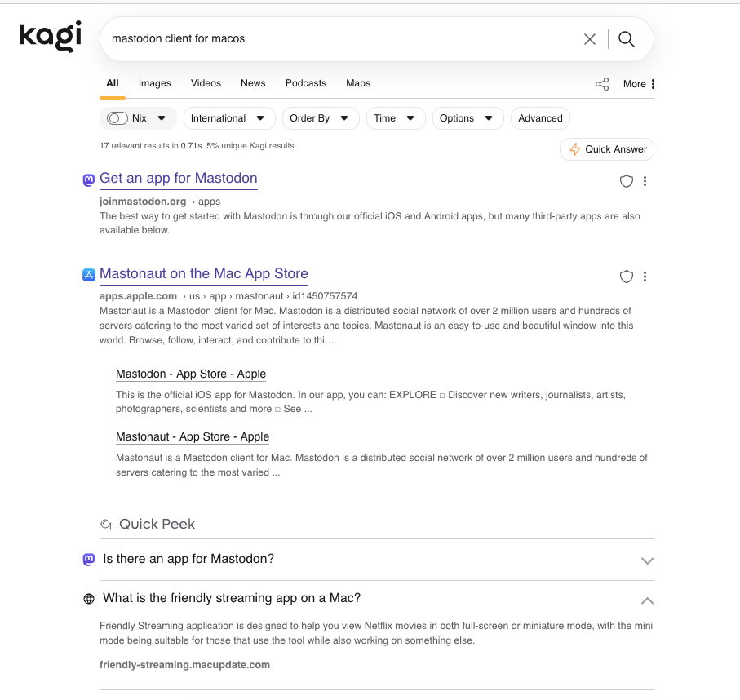The width and height of the screenshot is (740, 700).
Task: Collapse the friendly streaming app question
Action: [647, 601]
